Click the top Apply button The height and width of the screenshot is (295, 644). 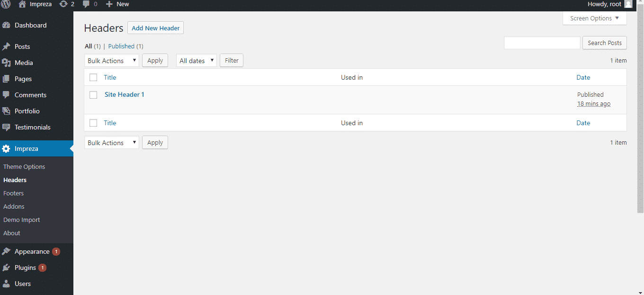(155, 61)
